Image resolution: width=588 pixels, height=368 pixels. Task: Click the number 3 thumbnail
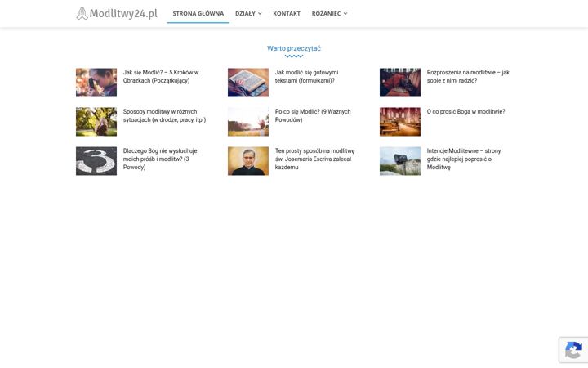click(x=96, y=161)
